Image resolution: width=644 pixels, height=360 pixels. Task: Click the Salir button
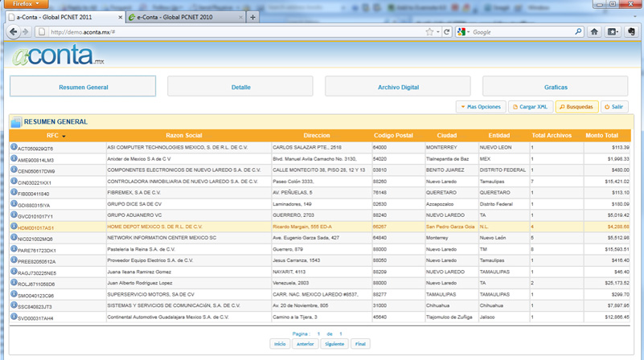pos(614,107)
